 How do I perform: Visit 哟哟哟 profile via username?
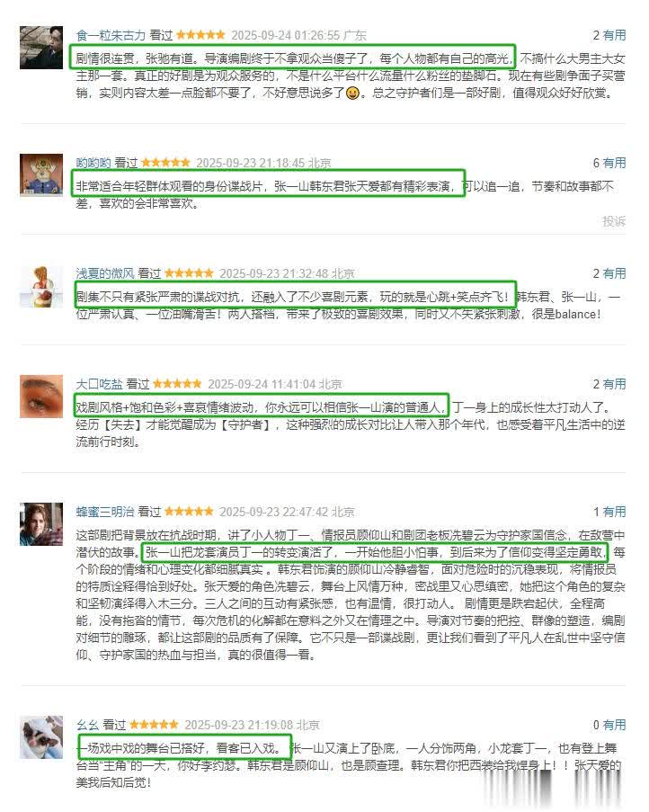pos(93,163)
